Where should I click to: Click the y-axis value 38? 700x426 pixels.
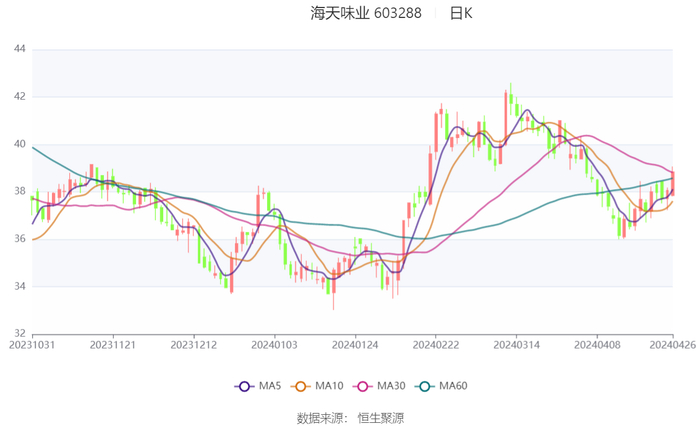(20, 191)
